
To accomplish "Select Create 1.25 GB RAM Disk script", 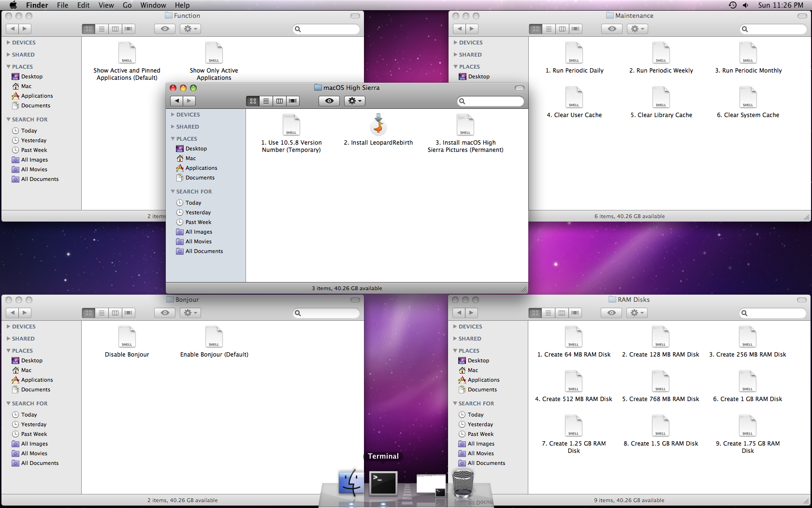I will click(x=574, y=426).
